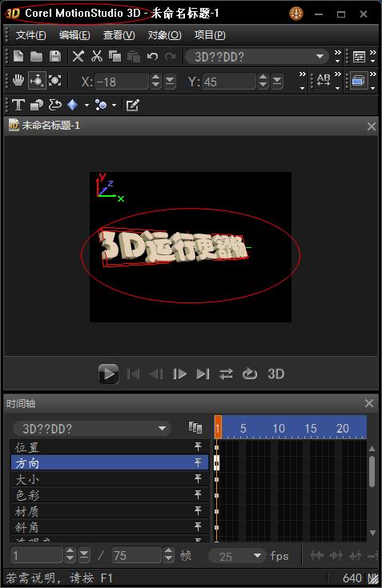Toggle keyframe pin for 方向 row
Viewport: 382px width, 588px height.
[x=198, y=462]
